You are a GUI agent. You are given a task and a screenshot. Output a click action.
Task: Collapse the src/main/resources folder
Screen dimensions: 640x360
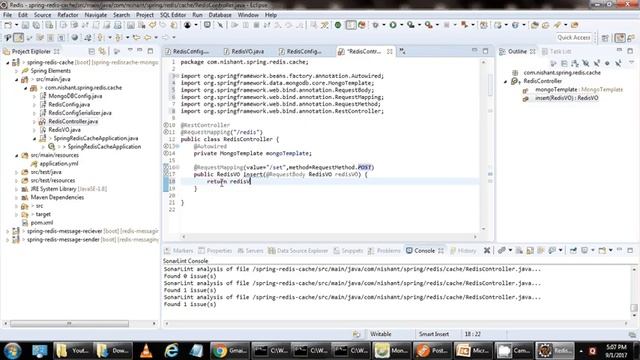click(17, 155)
